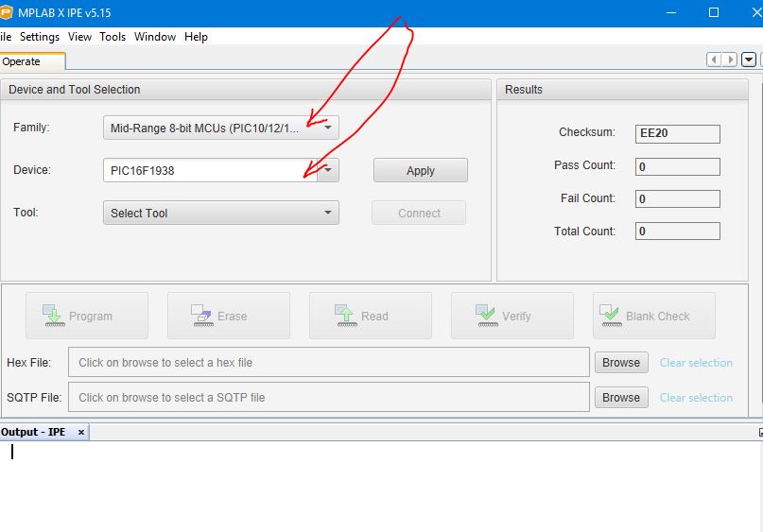
Task: Click the Checksum value field EE20
Action: (677, 134)
